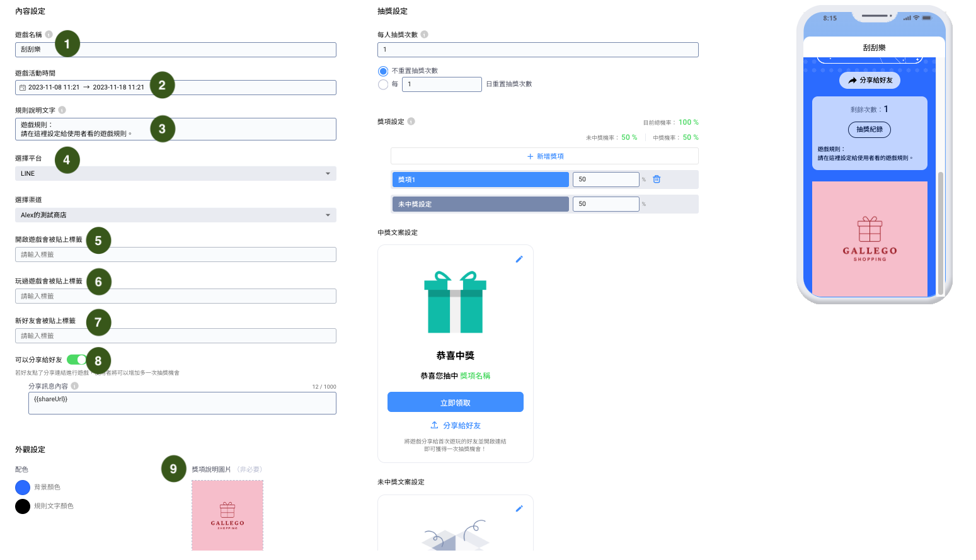Click the 分享給好友 link in prize card
The image size is (976, 560).
(456, 426)
